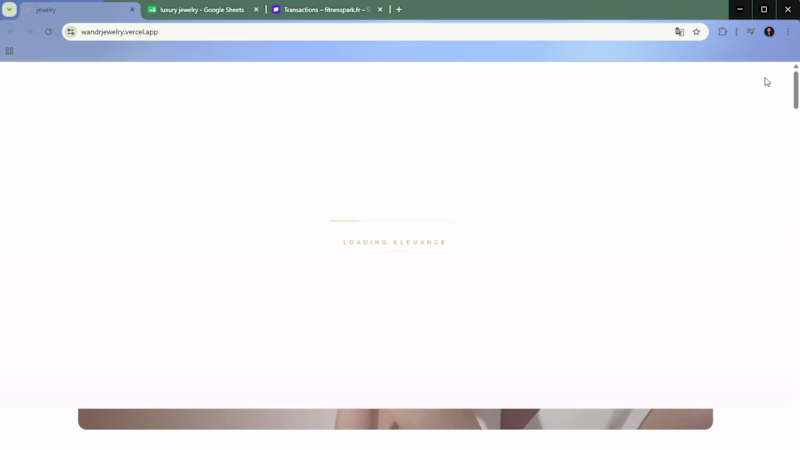Switch to the jewelry tab

pos(80,10)
